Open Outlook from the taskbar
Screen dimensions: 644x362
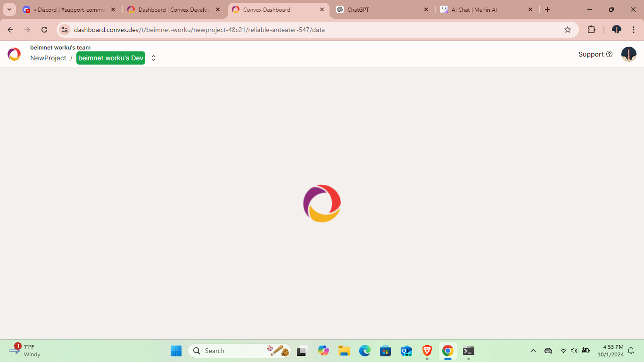pos(406,351)
